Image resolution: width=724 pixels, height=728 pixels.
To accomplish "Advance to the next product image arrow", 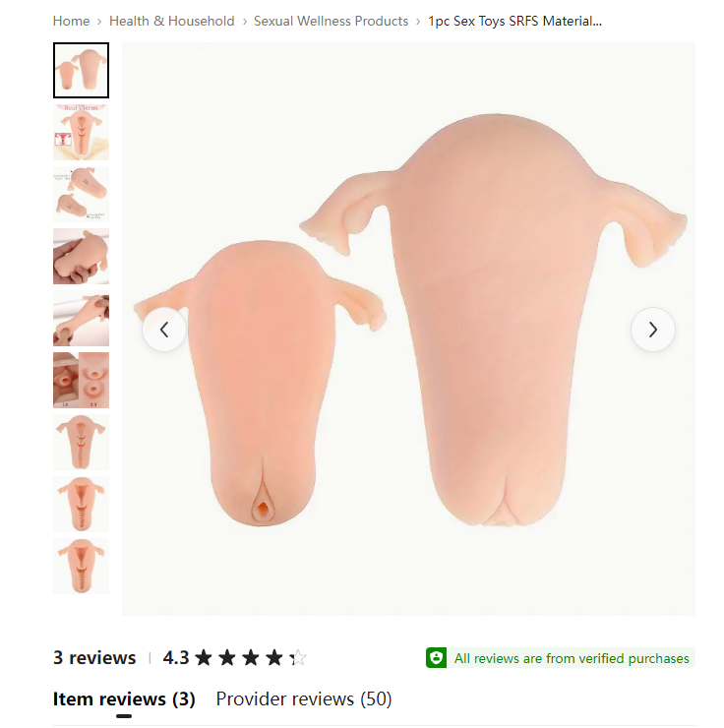I will [x=652, y=330].
